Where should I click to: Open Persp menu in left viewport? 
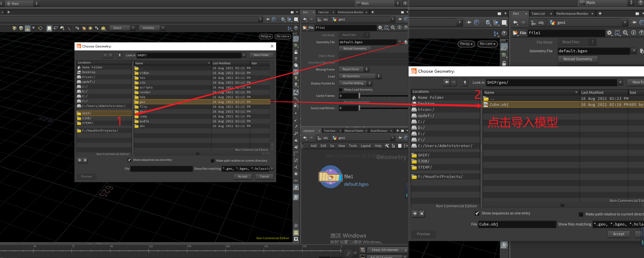click(266, 37)
